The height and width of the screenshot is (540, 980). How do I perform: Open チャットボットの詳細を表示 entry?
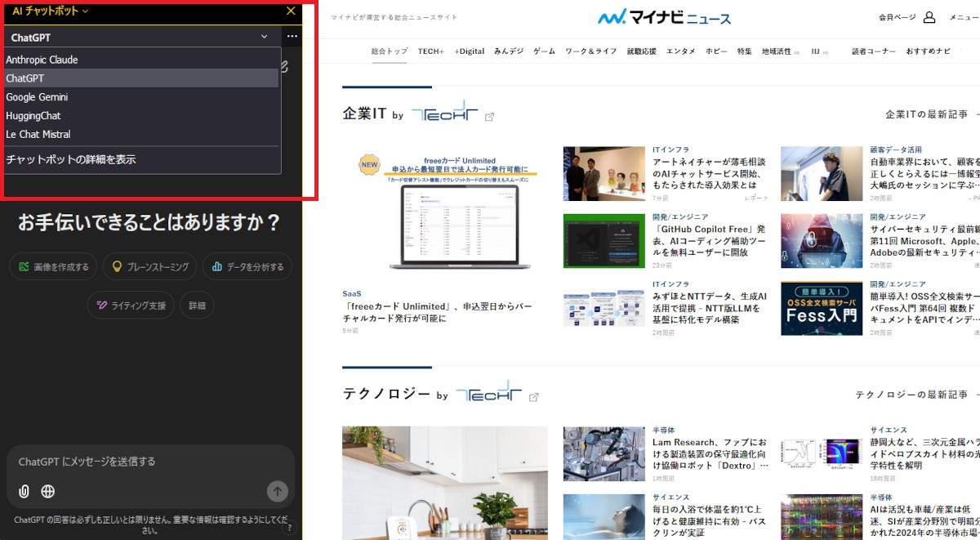(141, 160)
